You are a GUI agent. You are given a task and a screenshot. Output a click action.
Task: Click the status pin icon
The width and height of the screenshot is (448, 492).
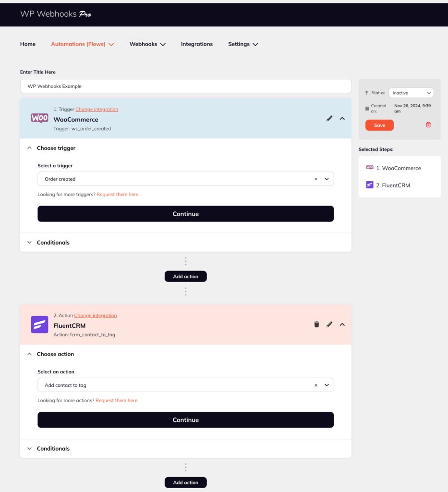coord(366,93)
